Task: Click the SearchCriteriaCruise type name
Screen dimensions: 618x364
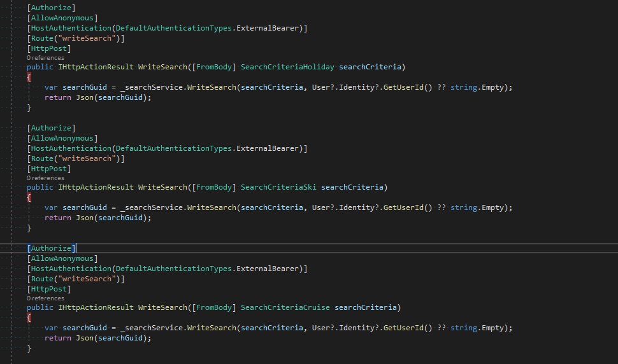Action: click(x=285, y=307)
